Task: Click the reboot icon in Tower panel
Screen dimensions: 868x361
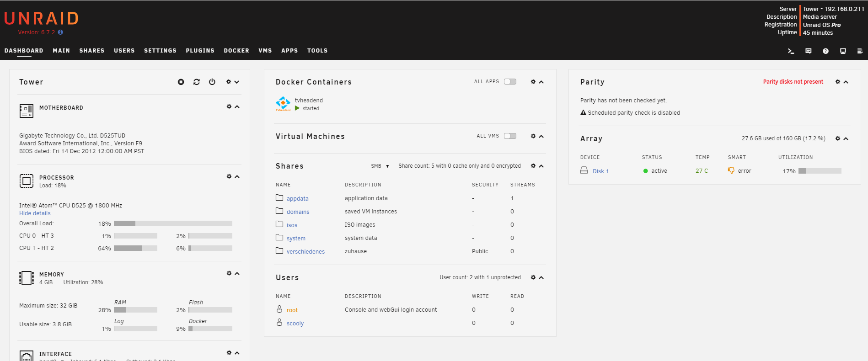Action: [197, 82]
